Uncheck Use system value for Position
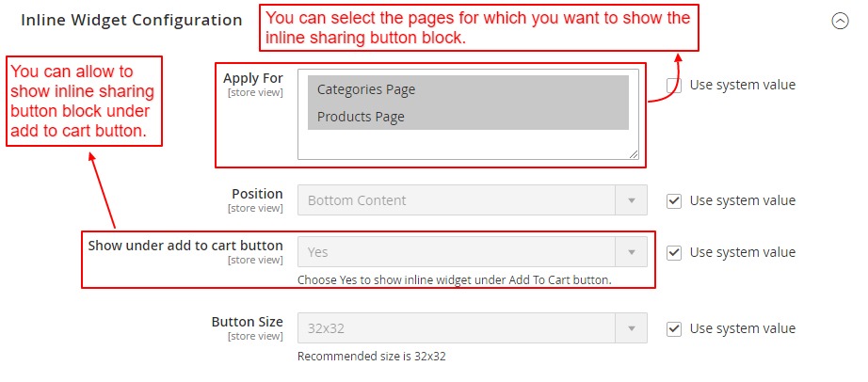 click(674, 200)
